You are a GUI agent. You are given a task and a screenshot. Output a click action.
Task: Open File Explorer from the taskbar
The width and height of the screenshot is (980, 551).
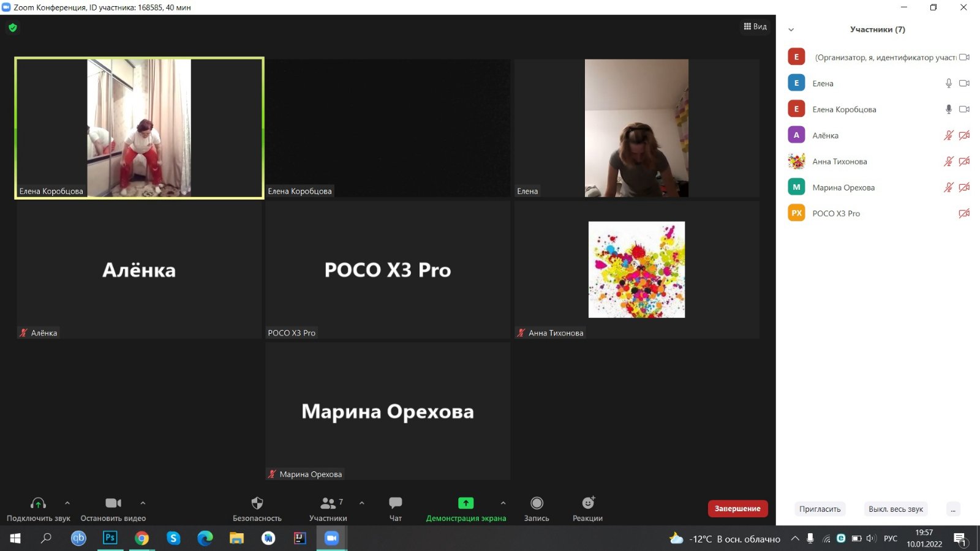tap(236, 538)
